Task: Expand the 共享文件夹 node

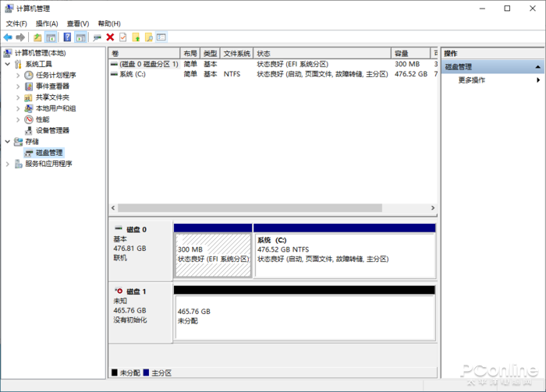Action: (18, 97)
